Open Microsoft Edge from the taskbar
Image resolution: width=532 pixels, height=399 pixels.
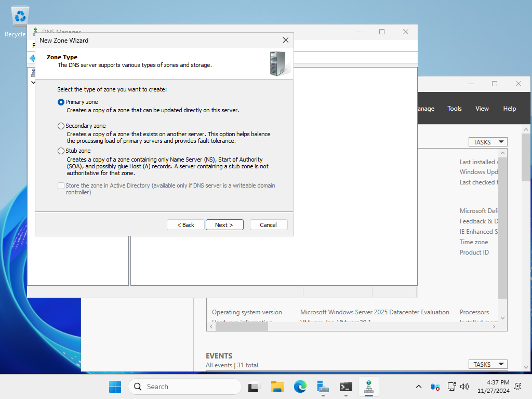[300, 387]
